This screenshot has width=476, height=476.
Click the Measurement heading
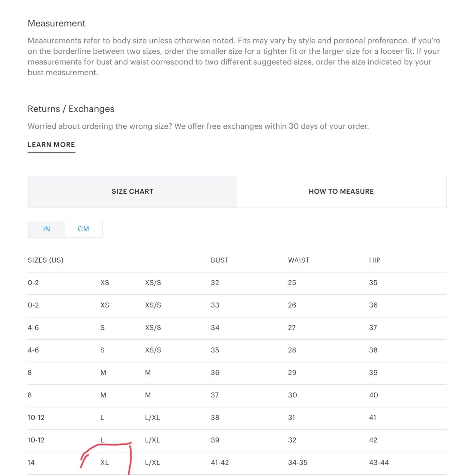point(56,23)
